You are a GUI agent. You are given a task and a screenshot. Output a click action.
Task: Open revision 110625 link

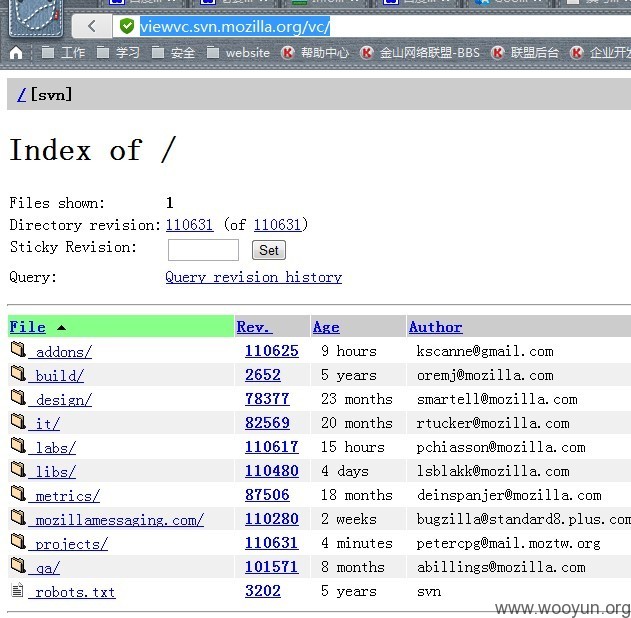coord(272,351)
